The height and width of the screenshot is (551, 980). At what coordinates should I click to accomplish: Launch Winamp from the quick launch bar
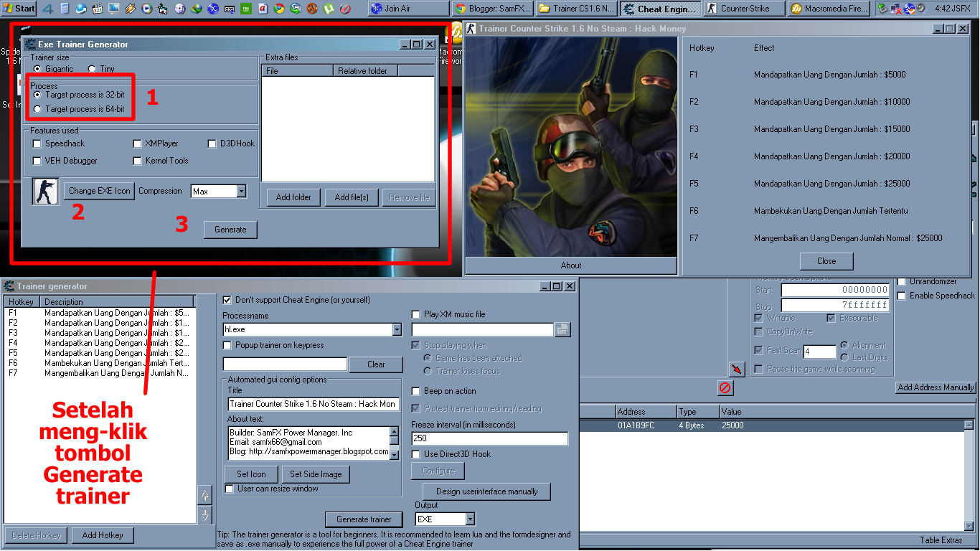point(131,9)
